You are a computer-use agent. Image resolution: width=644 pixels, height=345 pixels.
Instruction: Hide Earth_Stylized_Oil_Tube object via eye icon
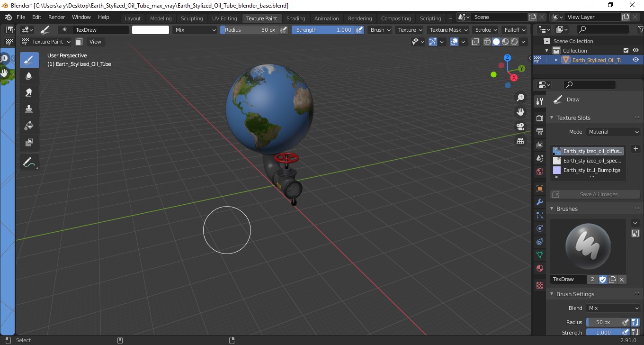(x=635, y=60)
